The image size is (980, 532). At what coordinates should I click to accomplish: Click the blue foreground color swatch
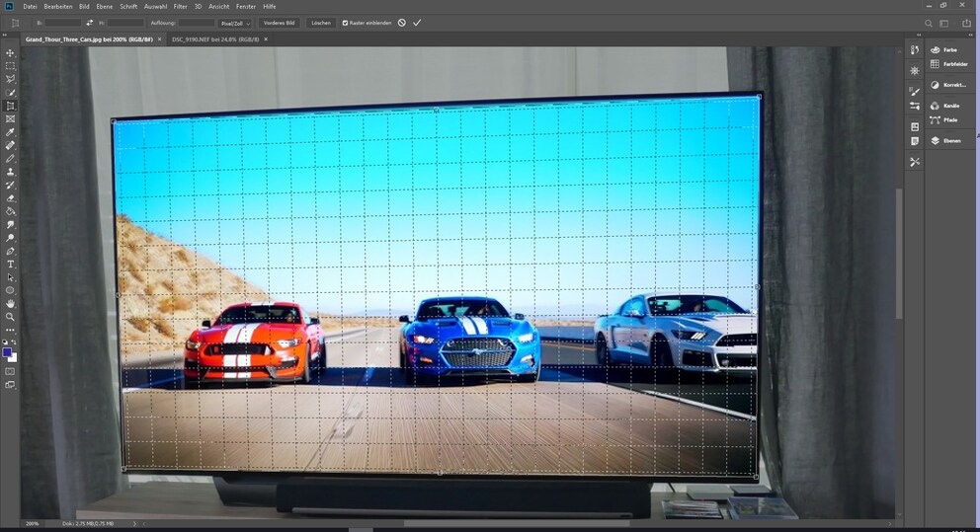pos(7,352)
